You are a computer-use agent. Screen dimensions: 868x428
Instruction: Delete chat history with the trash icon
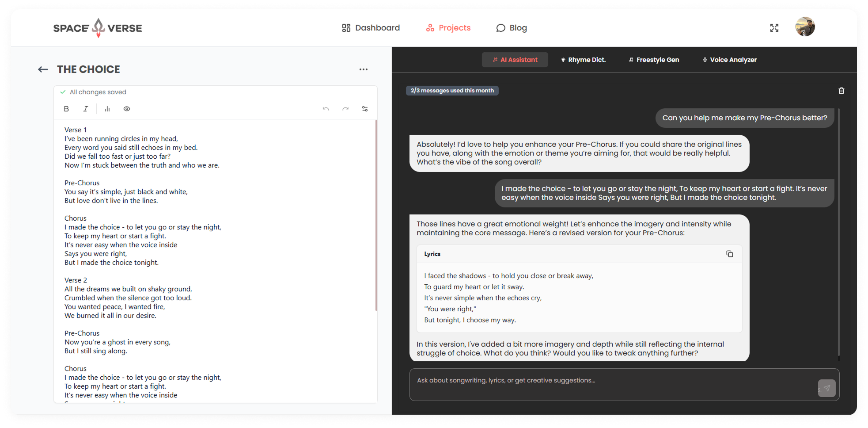841,91
